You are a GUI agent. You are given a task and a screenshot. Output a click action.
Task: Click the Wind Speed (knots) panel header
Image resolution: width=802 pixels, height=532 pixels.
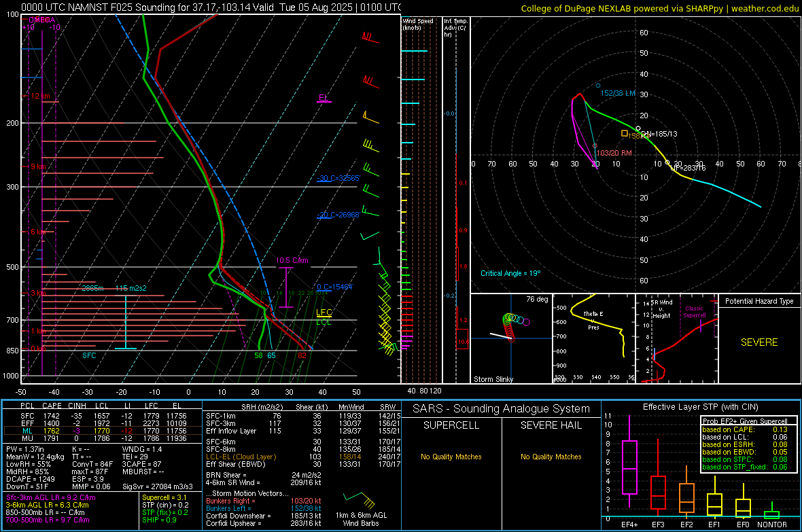(x=418, y=24)
